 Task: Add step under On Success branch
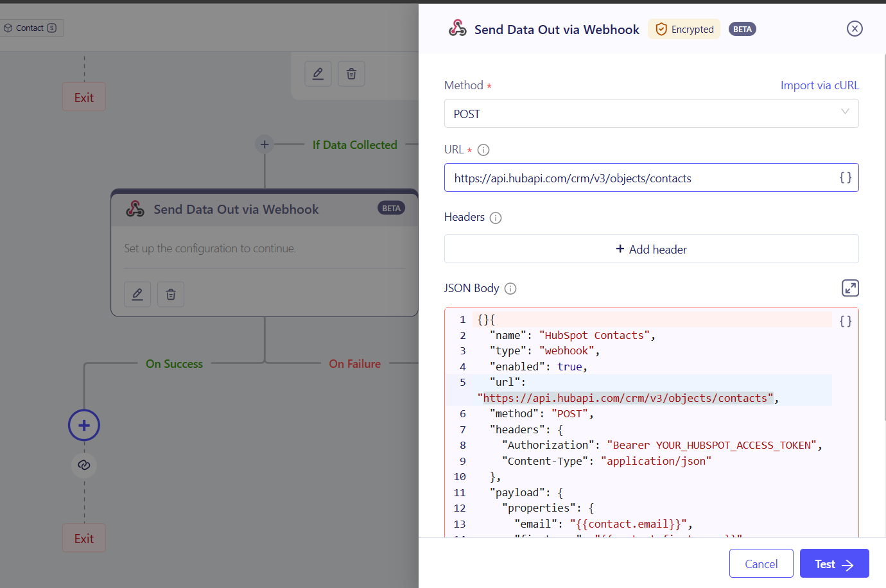84,425
